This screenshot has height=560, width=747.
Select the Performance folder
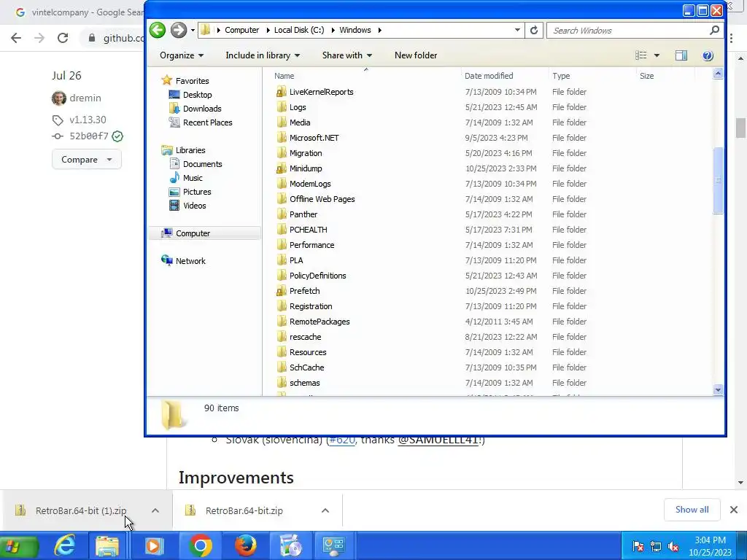(311, 245)
